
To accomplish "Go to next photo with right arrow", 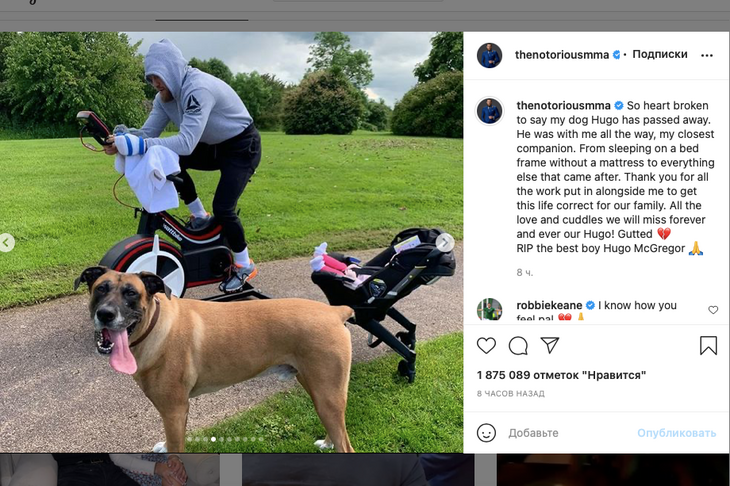I will click(x=445, y=242).
